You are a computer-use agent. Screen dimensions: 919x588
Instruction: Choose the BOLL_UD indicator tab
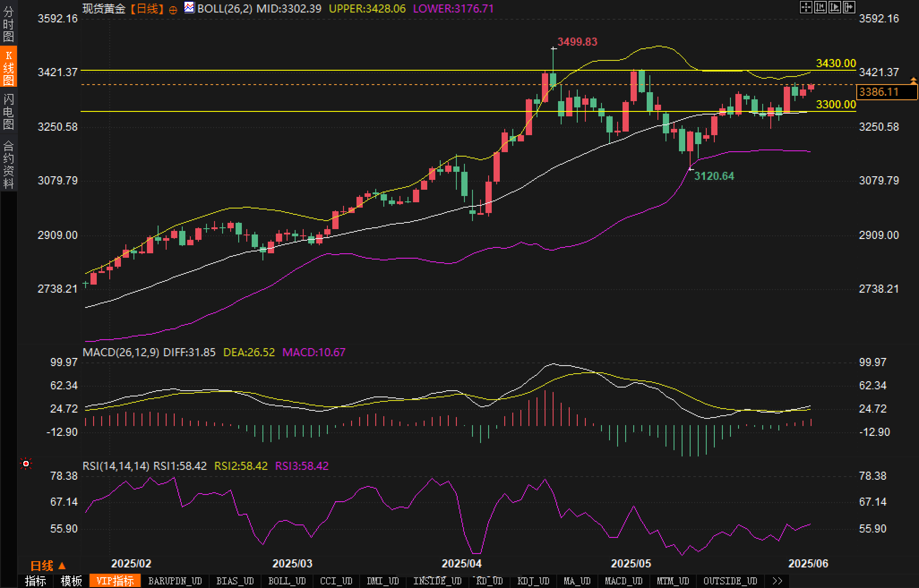287,581
